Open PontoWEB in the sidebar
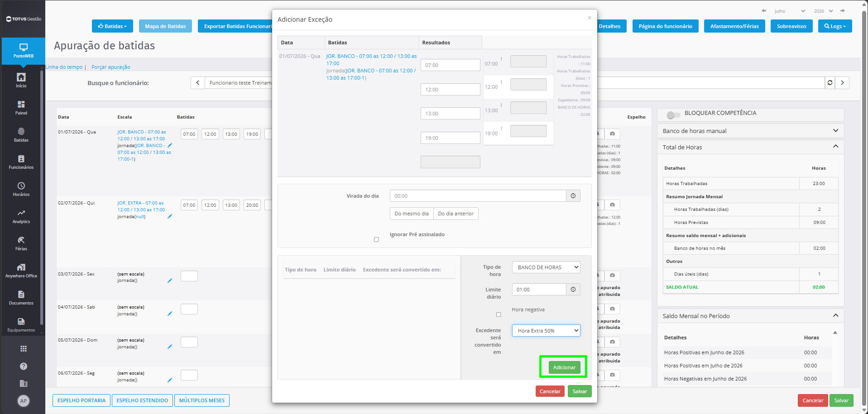 pyautogui.click(x=23, y=51)
